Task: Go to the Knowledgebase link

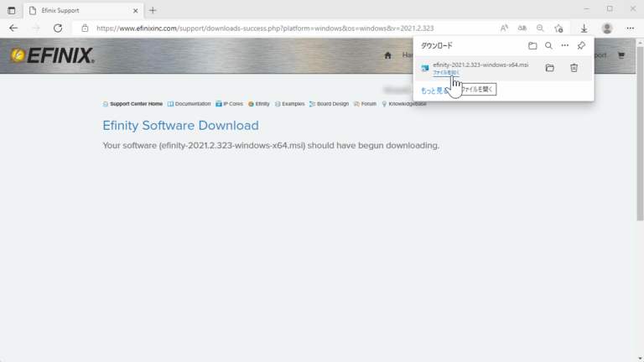Action: [404, 104]
